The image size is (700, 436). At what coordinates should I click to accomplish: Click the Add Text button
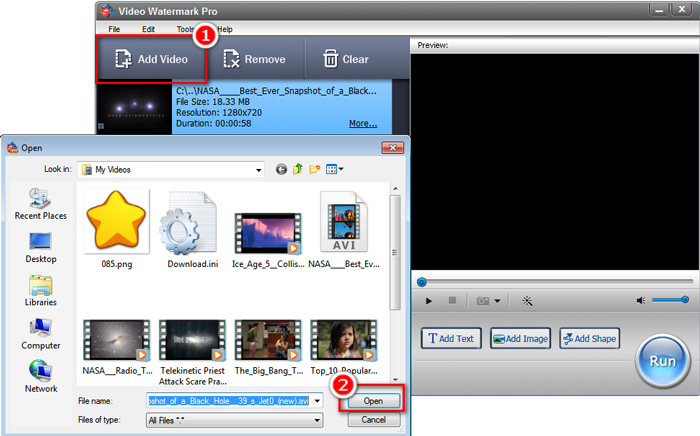click(451, 338)
